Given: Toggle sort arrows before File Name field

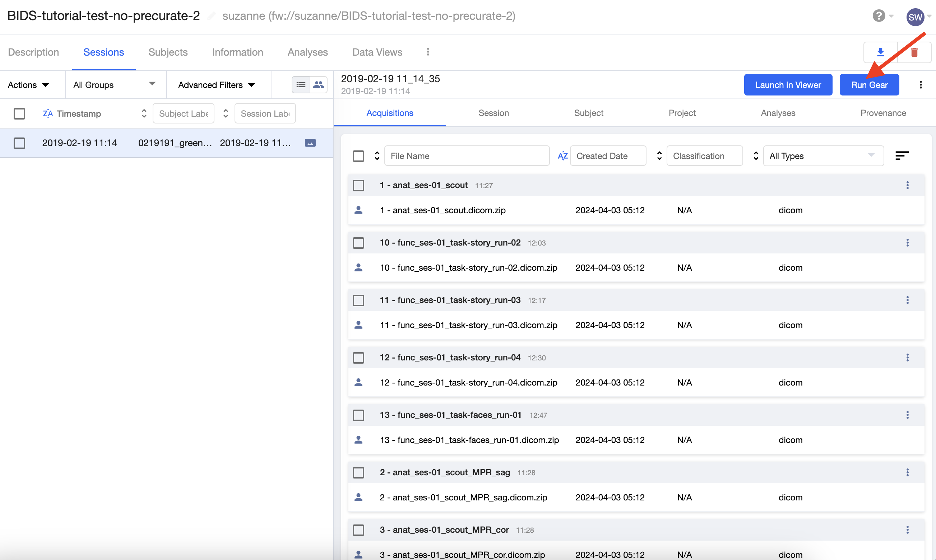Looking at the screenshot, I should click(376, 155).
